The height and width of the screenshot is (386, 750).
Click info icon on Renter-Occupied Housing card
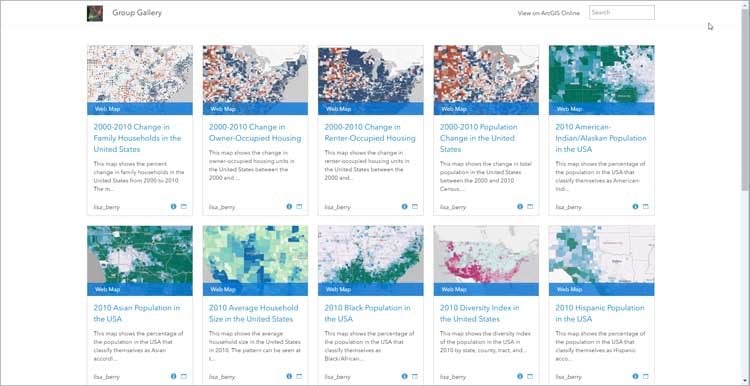pyautogui.click(x=404, y=207)
